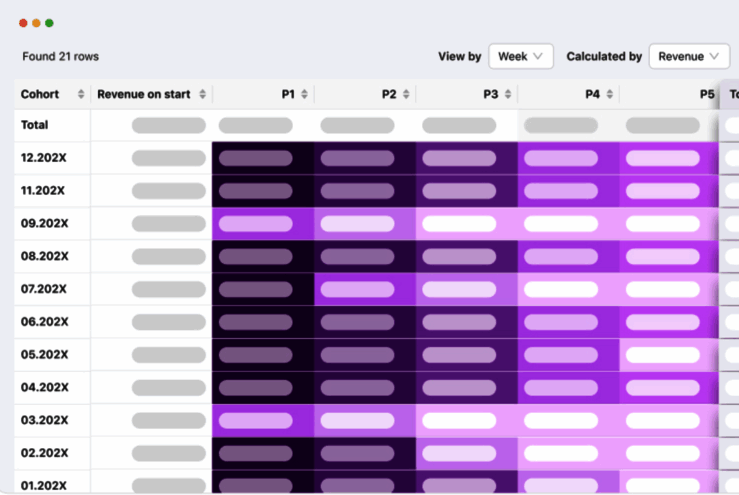Sort the table by the Cohort column icon
Viewport: 739px width, 495px height.
pos(81,95)
